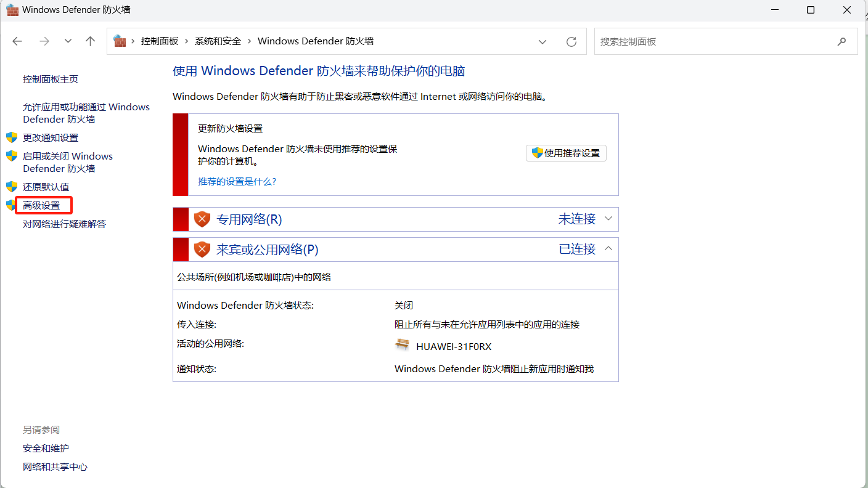Screen dimensions: 868x488
Task: Click red shield icon next to 来宾或公用网络(P)
Action: (202, 250)
